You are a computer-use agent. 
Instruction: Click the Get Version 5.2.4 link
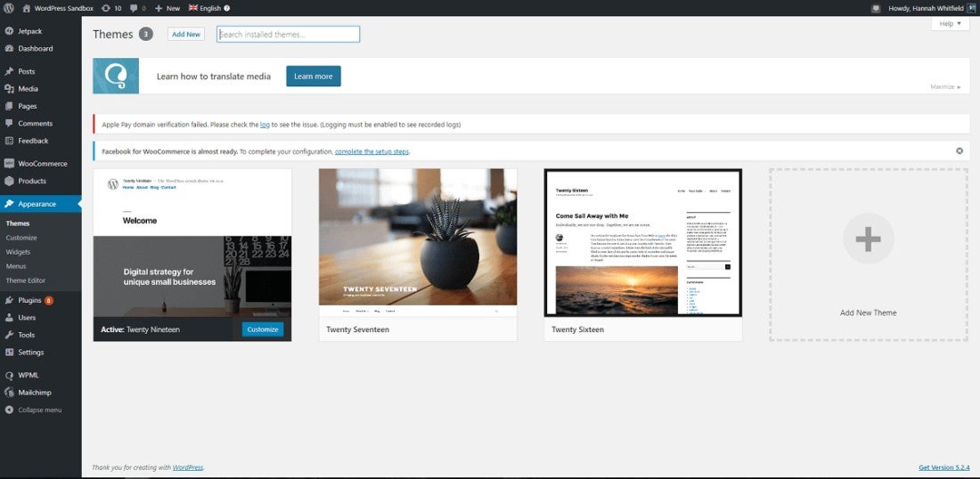(943, 467)
